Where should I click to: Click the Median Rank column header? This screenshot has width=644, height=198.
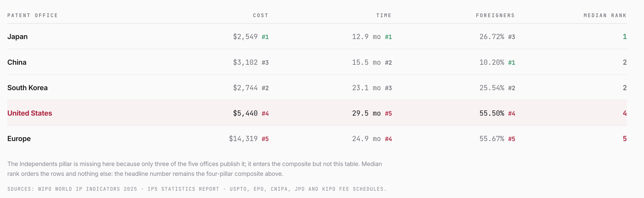605,15
